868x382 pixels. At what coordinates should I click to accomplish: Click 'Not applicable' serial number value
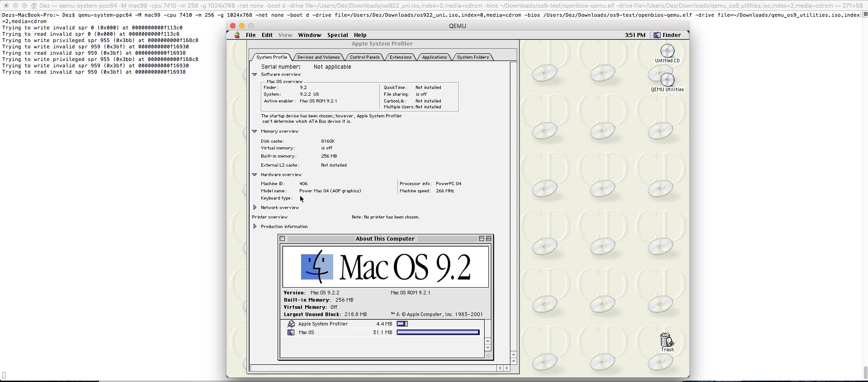(x=332, y=67)
